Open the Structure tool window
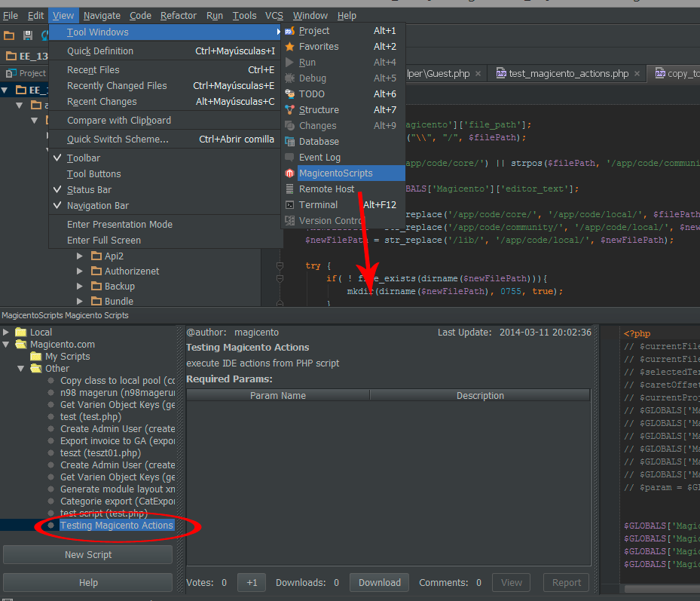The image size is (700, 601). click(x=343, y=110)
